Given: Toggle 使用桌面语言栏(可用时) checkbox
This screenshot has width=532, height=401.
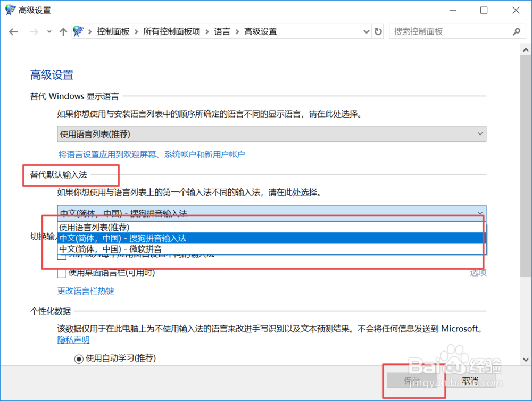Looking at the screenshot, I should coord(62,273).
